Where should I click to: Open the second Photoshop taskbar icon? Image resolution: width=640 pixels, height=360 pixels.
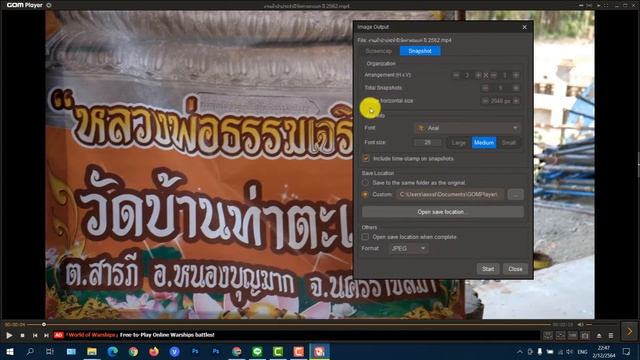(216, 351)
